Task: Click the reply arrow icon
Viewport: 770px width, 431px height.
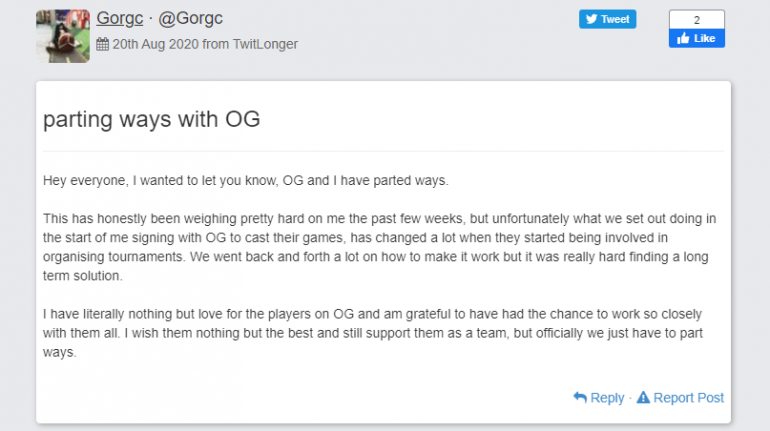Action: point(580,397)
